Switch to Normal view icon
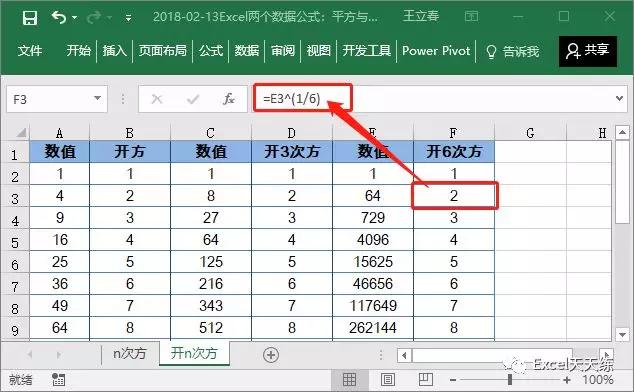 (349, 379)
